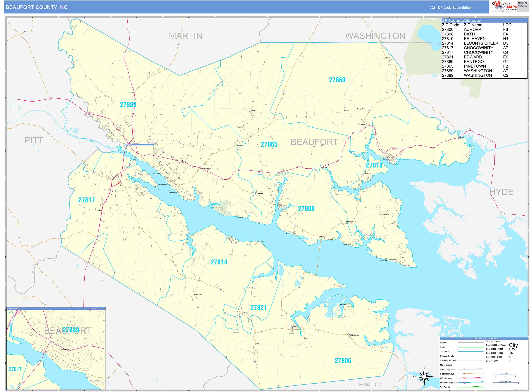The width and height of the screenshot is (532, 392).
Task: Click the 27806 ZIP label on map
Action: pyautogui.click(x=343, y=361)
